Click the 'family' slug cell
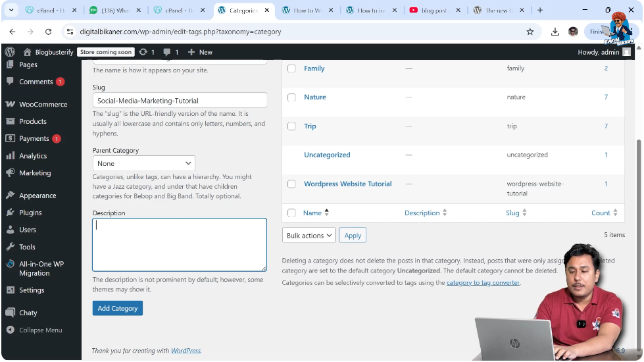 point(516,68)
